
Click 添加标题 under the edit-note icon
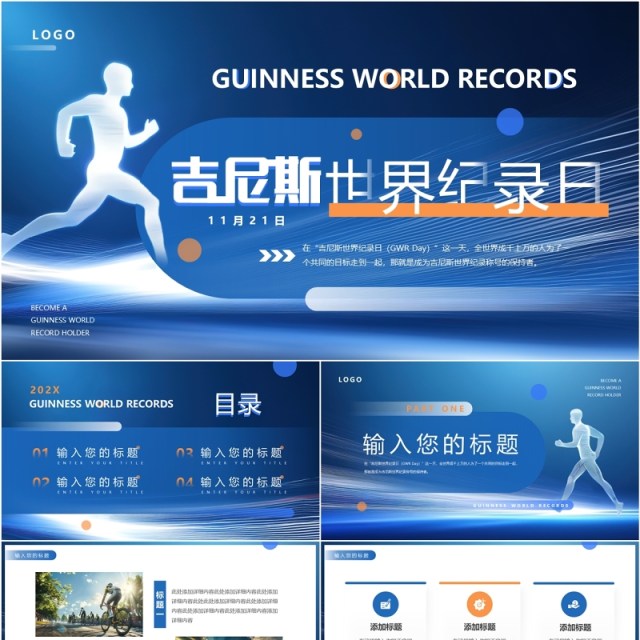(x=386, y=627)
